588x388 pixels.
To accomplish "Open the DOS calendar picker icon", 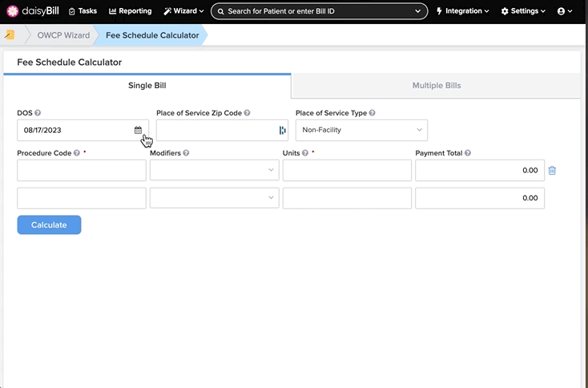I will click(x=138, y=130).
